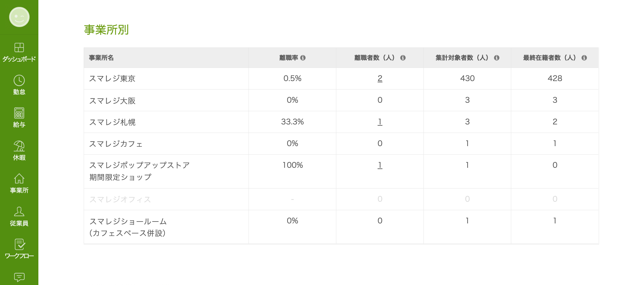
Task: Open the 休暇 beach umbrella icon
Action: coord(19,146)
